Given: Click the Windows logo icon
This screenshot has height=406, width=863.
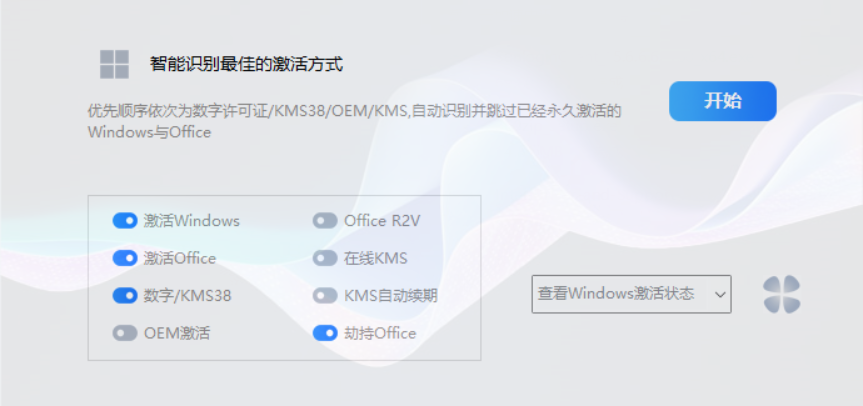Looking at the screenshot, I should tap(114, 64).
